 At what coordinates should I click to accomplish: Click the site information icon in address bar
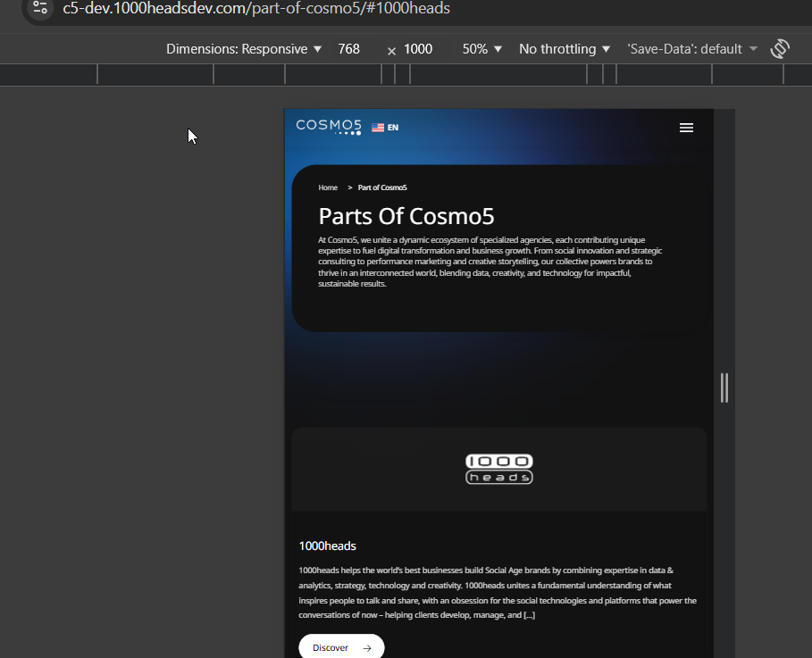tap(40, 8)
